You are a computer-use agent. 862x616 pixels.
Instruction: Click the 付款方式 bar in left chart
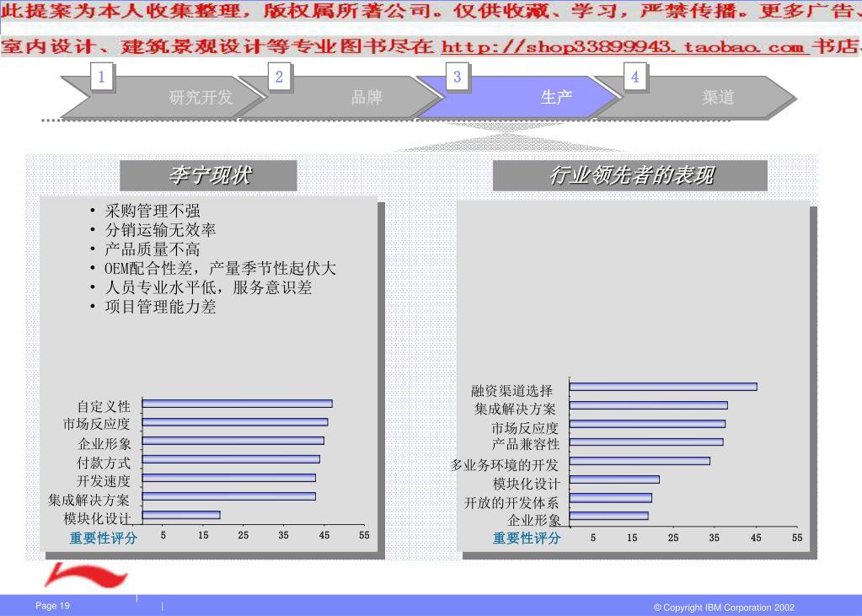(x=231, y=459)
